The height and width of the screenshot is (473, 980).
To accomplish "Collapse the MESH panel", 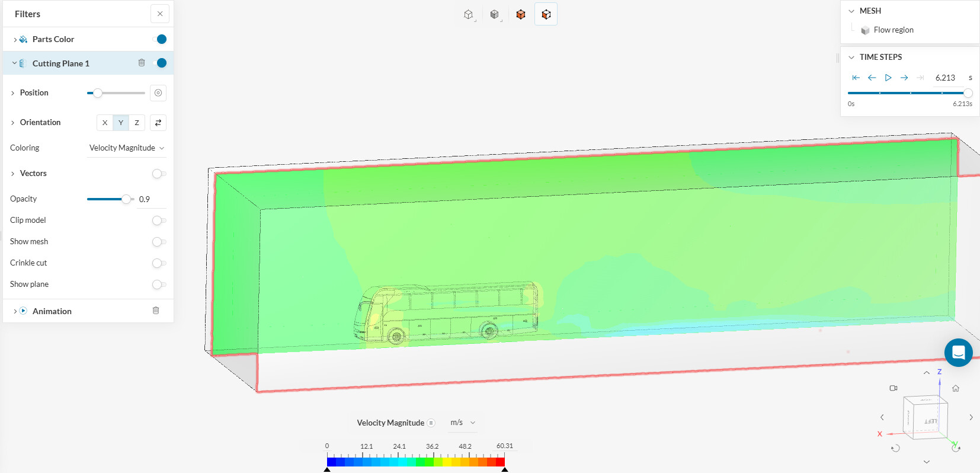I will coord(851,11).
